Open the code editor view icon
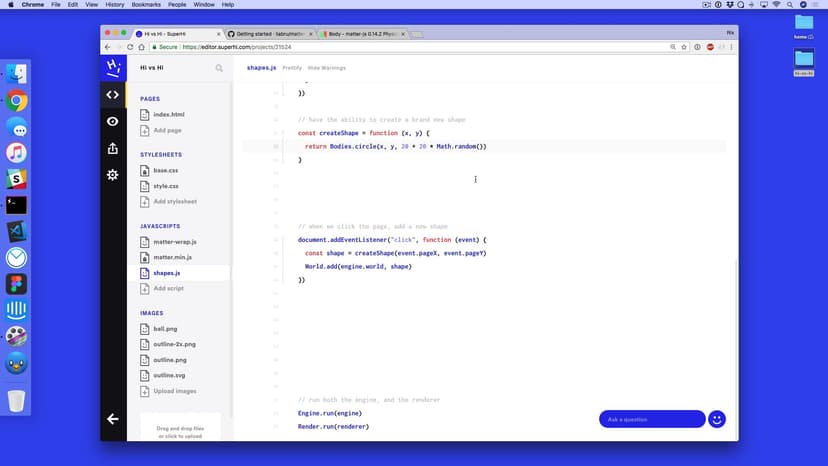Viewport: 828px width, 466px height. click(112, 95)
